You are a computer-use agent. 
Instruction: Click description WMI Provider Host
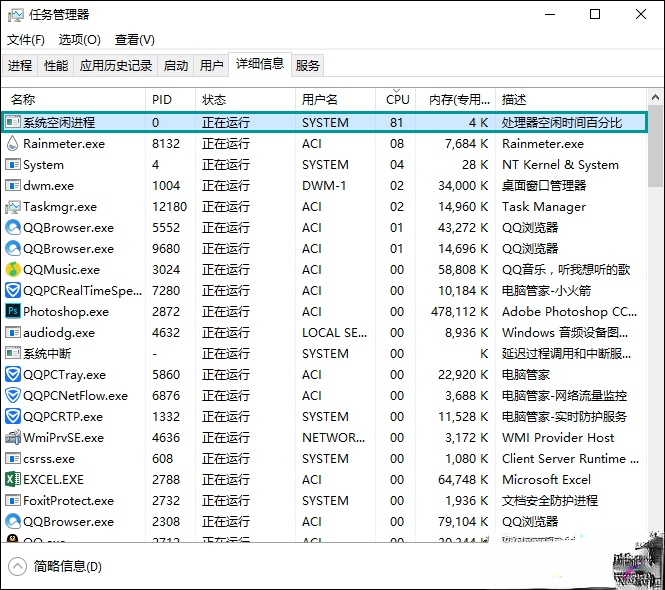558,438
